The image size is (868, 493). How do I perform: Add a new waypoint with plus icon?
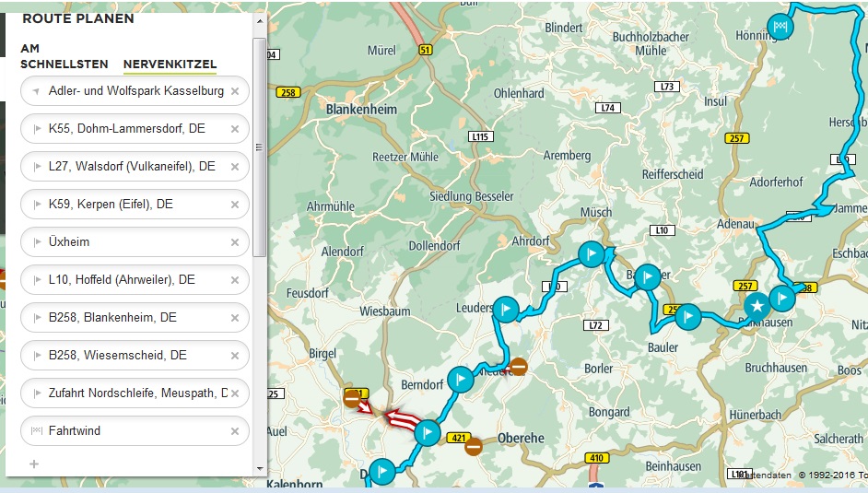[34, 464]
